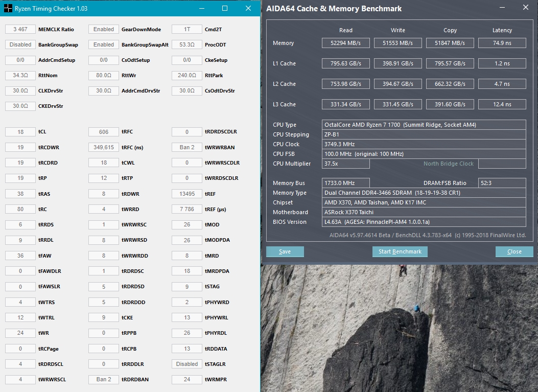Click the tCKE value 9
The height and width of the screenshot is (392, 538).
104,317
